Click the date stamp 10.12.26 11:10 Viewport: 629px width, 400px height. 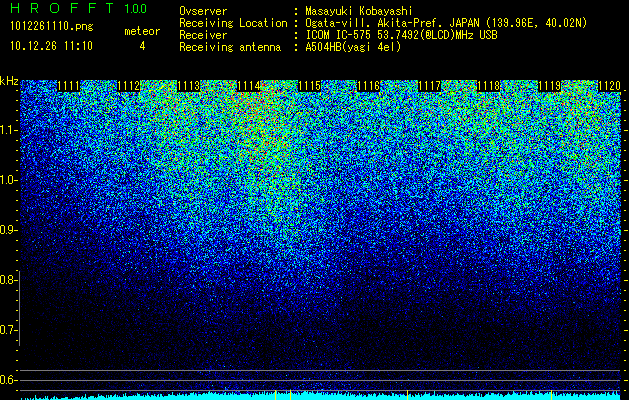pos(51,46)
